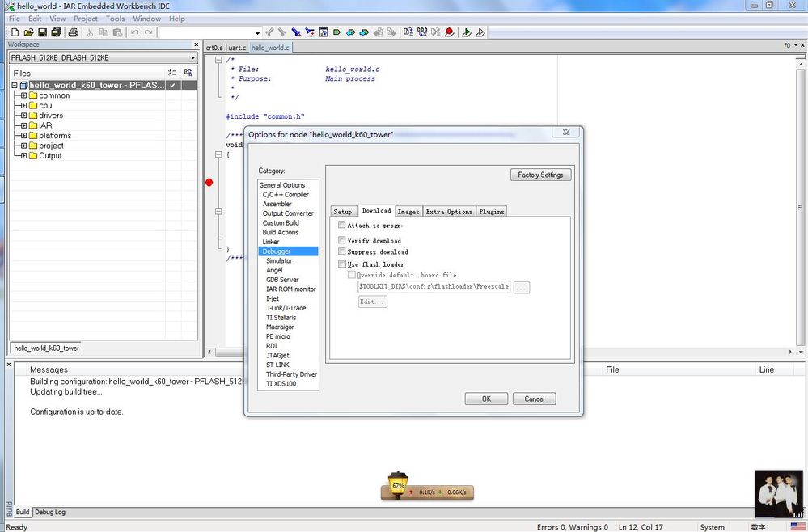Viewport: 808px width, 532px height.
Task: Click the board file path input field
Action: point(434,287)
